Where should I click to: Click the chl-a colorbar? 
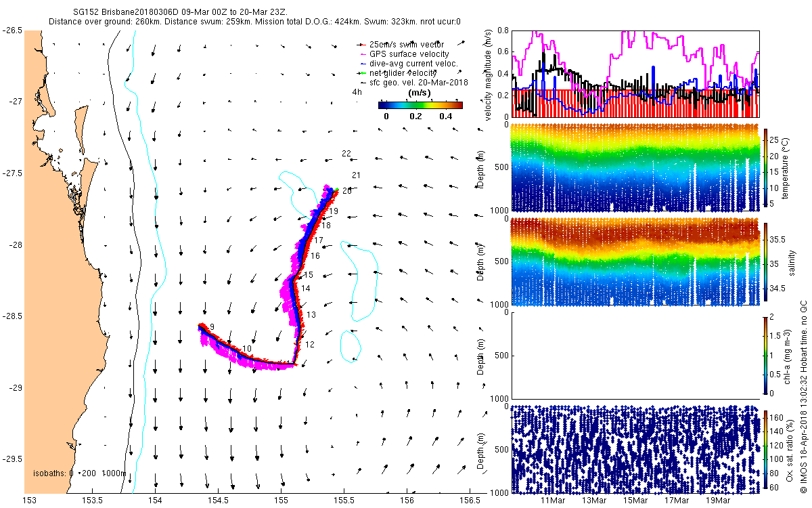(x=765, y=357)
